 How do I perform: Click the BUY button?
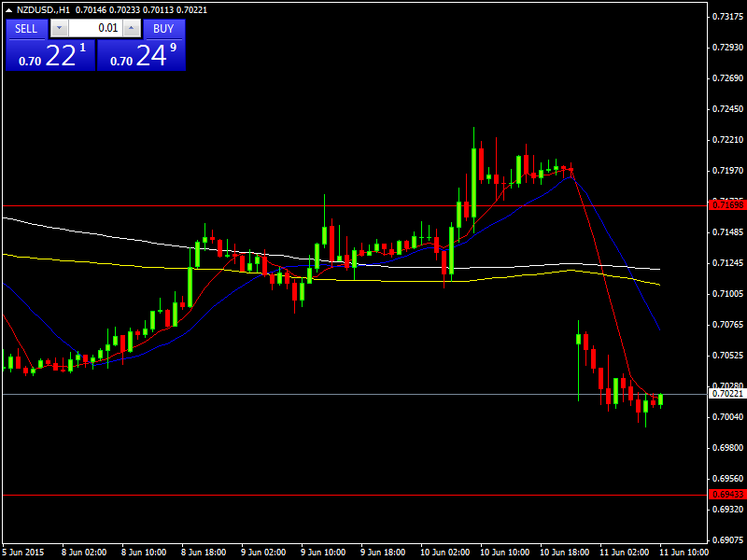coord(163,29)
